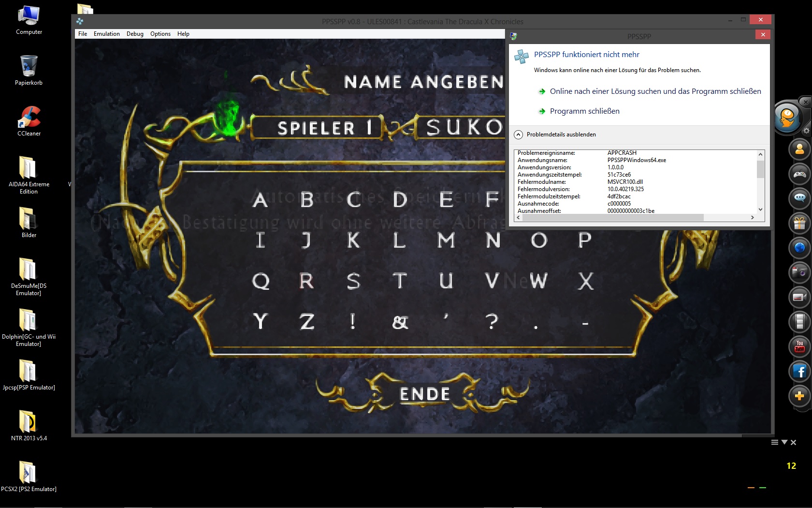Open the Emulation menu
The width and height of the screenshot is (812, 508).
pyautogui.click(x=107, y=34)
